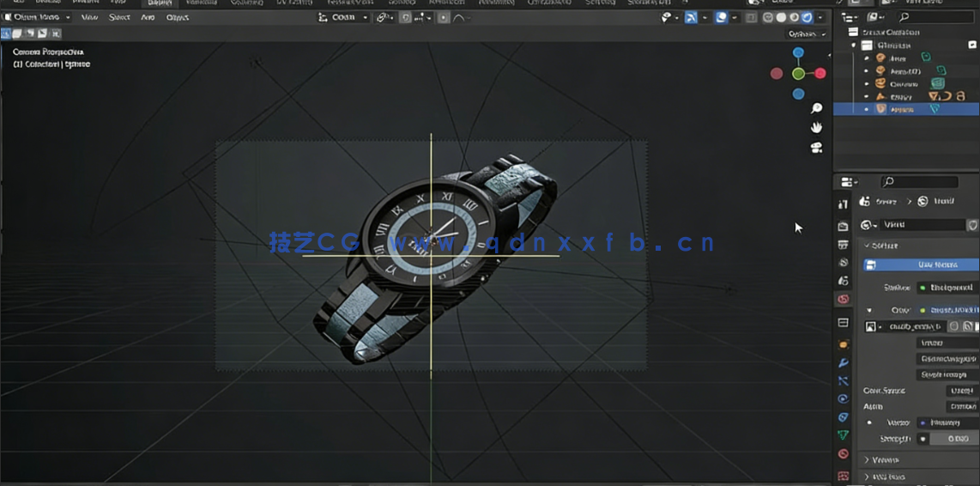The image size is (980, 486).
Task: Open the snapping options dropdown
Action: coord(423,17)
